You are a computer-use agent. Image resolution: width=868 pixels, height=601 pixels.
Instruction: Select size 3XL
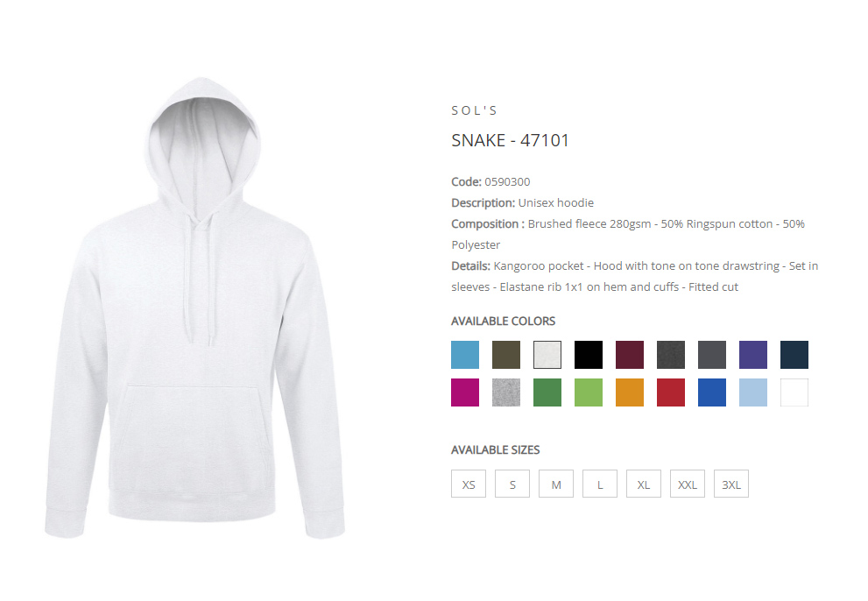(730, 484)
